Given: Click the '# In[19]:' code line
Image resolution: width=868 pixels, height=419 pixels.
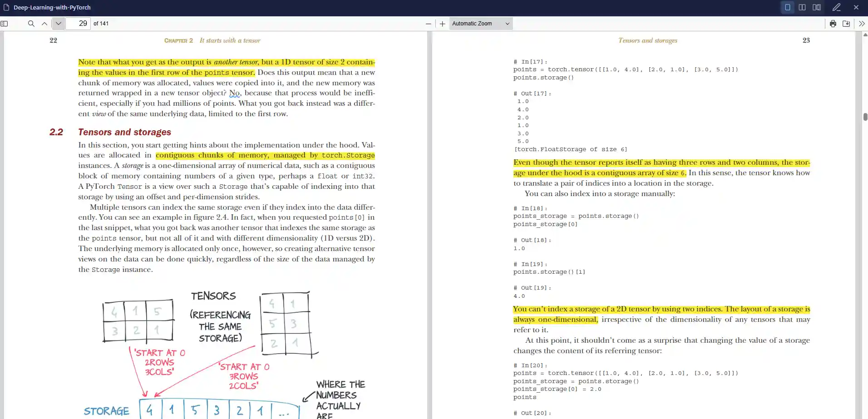Looking at the screenshot, I should pyautogui.click(x=530, y=264).
